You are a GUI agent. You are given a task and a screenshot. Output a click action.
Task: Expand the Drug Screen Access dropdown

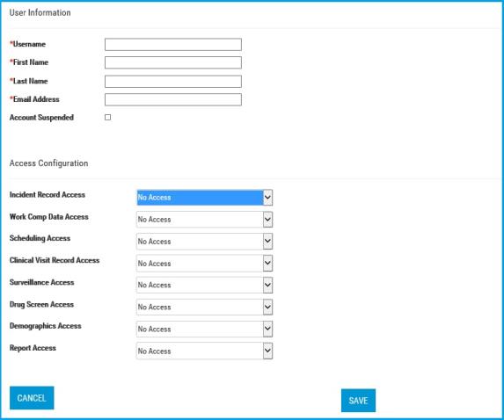(204, 307)
